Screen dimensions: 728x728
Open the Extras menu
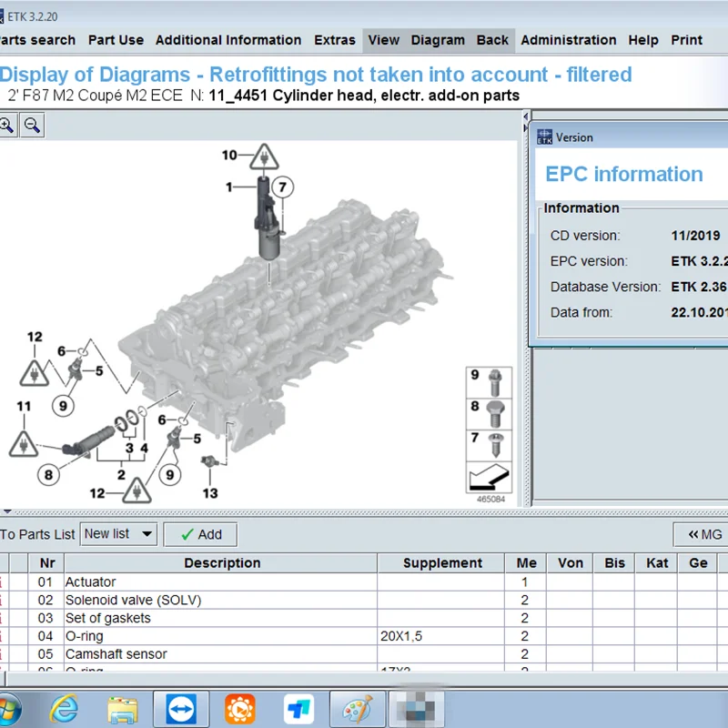[x=335, y=40]
